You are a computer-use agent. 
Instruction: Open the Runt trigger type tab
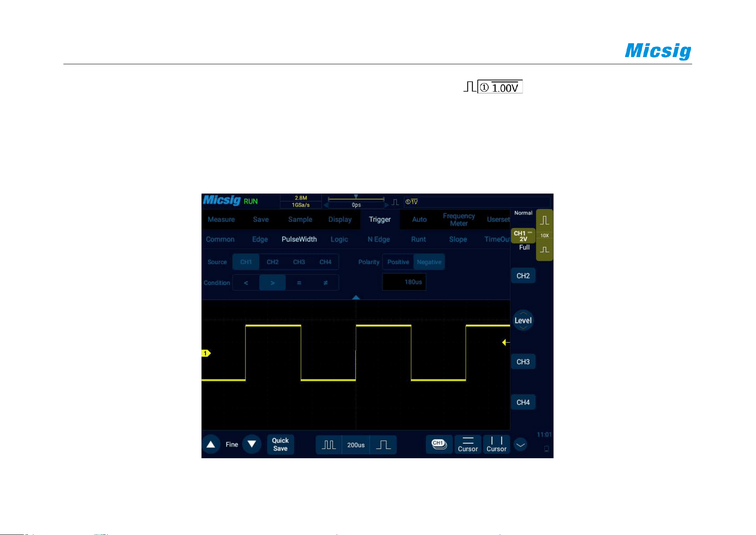(x=418, y=239)
